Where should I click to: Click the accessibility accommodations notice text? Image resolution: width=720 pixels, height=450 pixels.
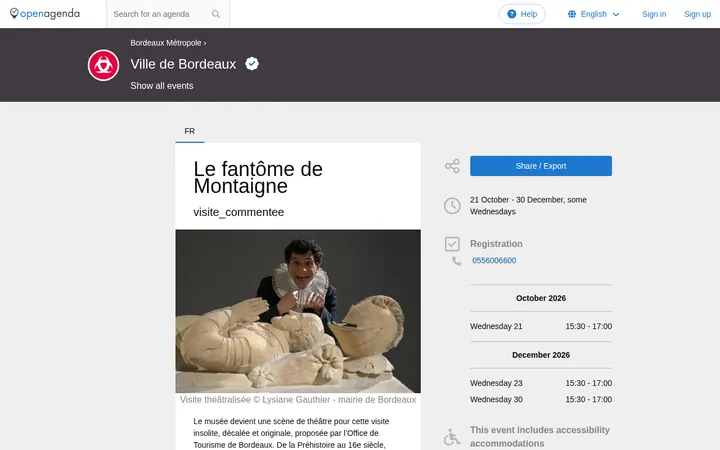click(x=540, y=437)
